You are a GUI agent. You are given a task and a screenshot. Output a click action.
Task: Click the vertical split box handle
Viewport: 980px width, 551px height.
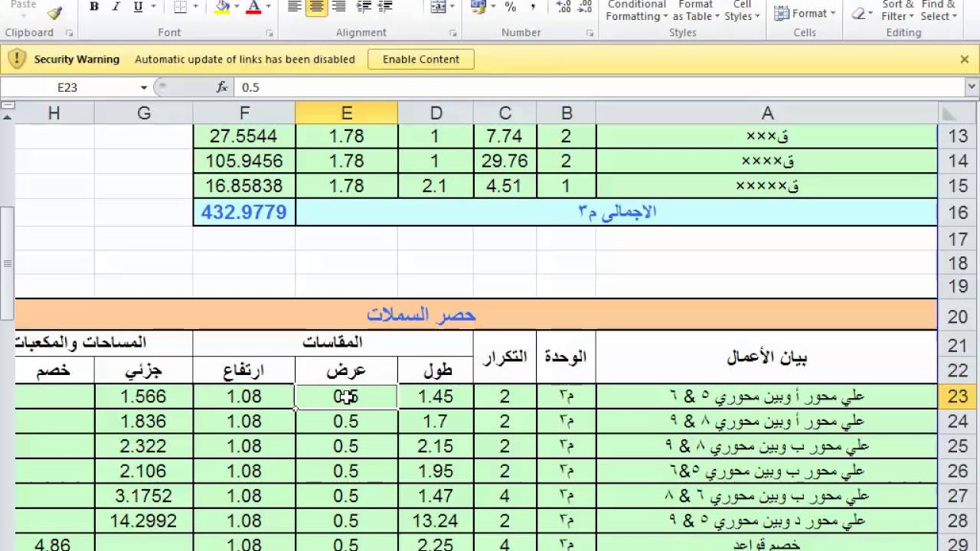(x=8, y=106)
